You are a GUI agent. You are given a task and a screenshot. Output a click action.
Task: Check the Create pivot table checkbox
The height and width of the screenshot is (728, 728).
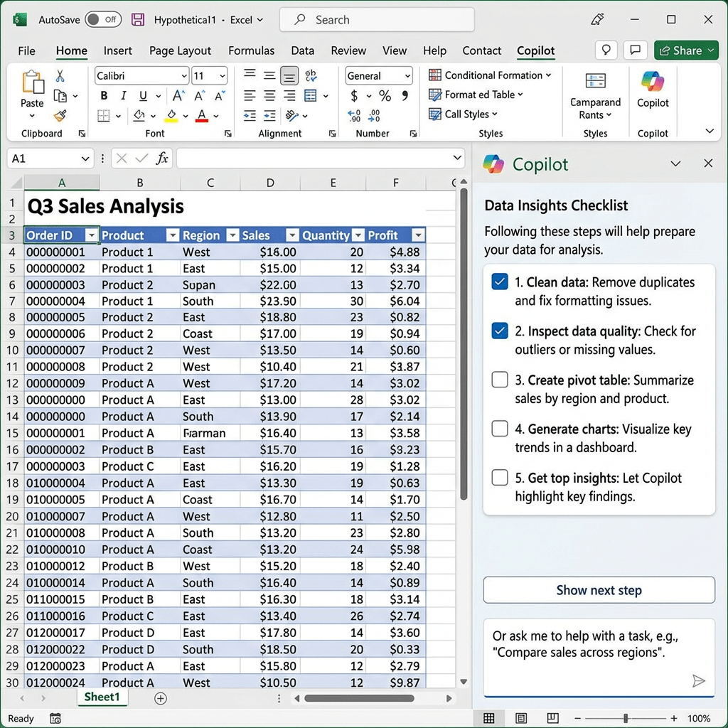tap(500, 380)
